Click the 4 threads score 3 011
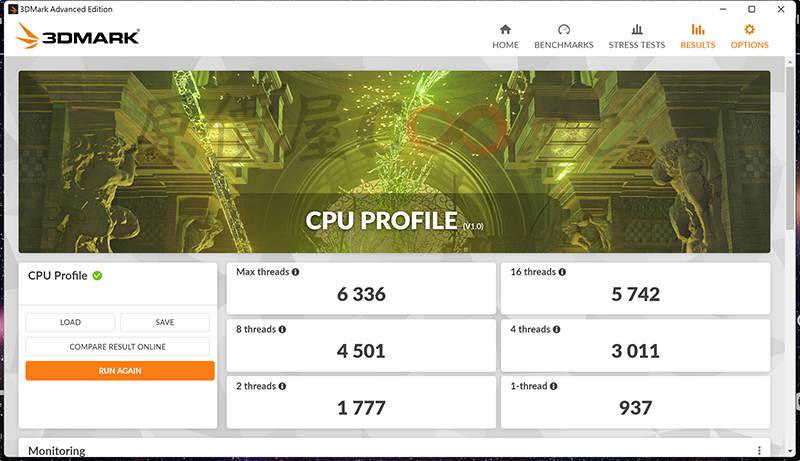800x461 pixels. 636,351
